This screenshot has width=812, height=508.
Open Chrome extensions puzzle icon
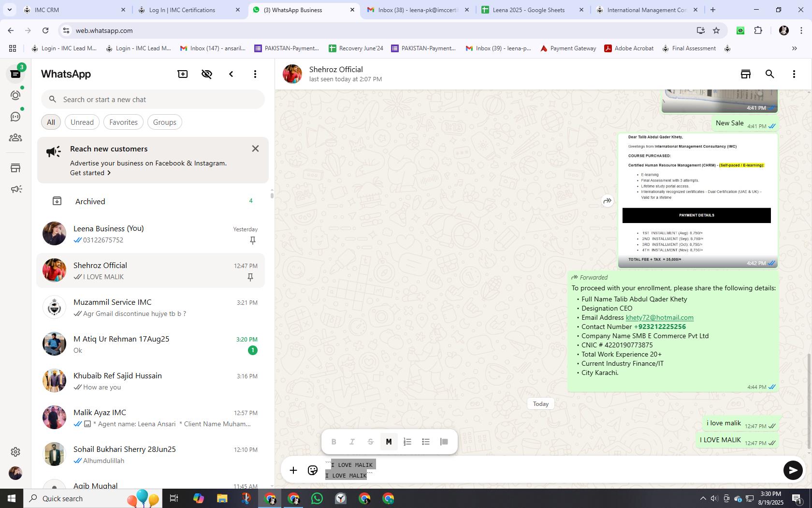click(x=758, y=30)
